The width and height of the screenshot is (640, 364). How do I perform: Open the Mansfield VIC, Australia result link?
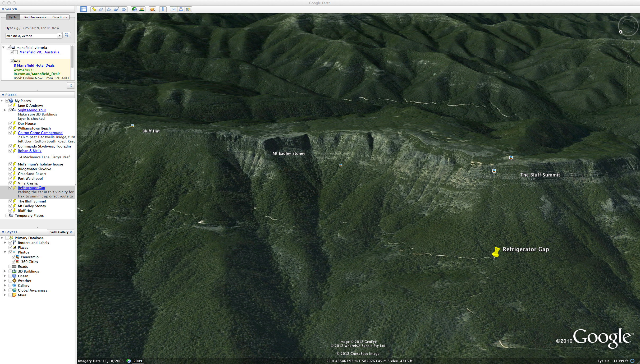tap(39, 52)
